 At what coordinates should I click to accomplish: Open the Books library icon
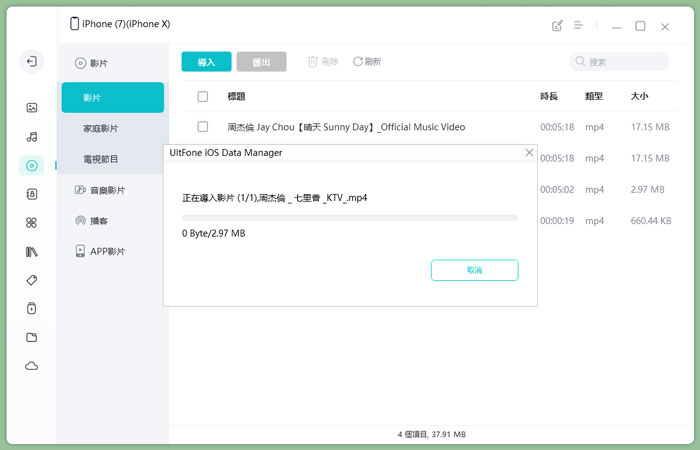tap(31, 252)
